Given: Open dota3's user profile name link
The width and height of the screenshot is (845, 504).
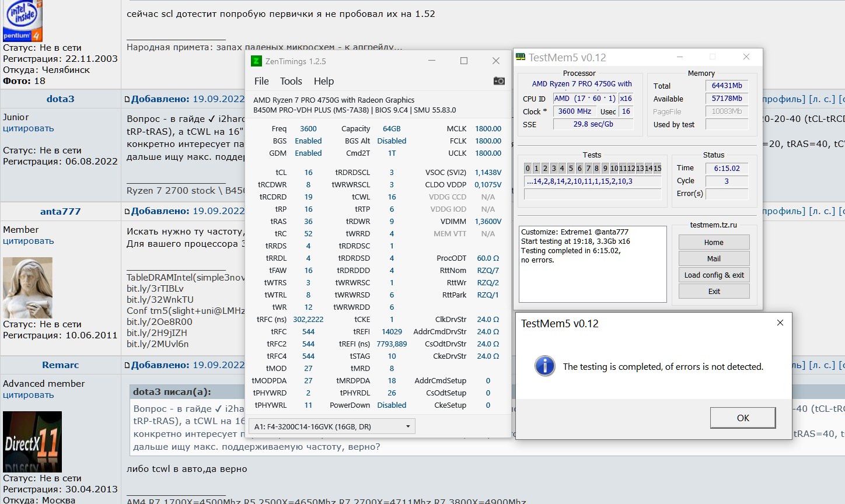Looking at the screenshot, I should pyautogui.click(x=61, y=99).
